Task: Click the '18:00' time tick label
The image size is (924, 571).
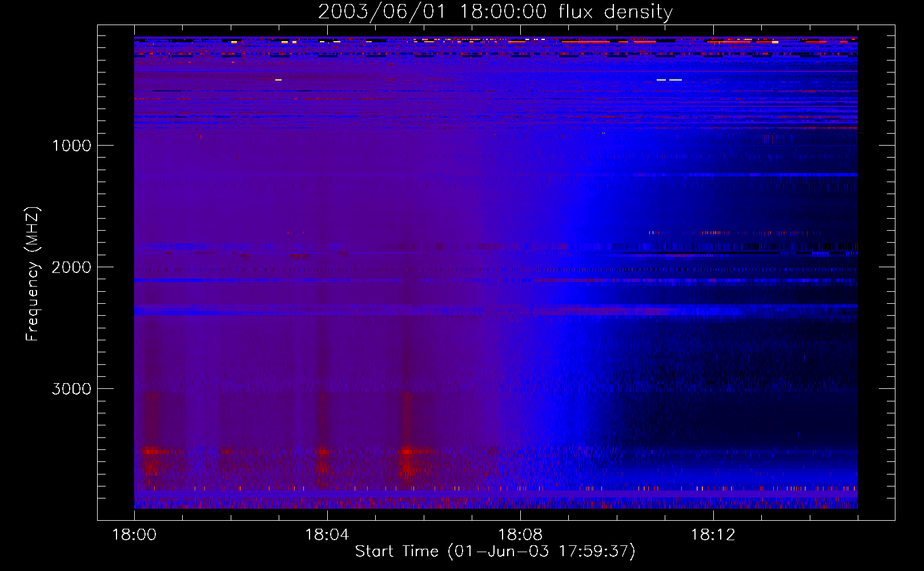Action: point(134,535)
